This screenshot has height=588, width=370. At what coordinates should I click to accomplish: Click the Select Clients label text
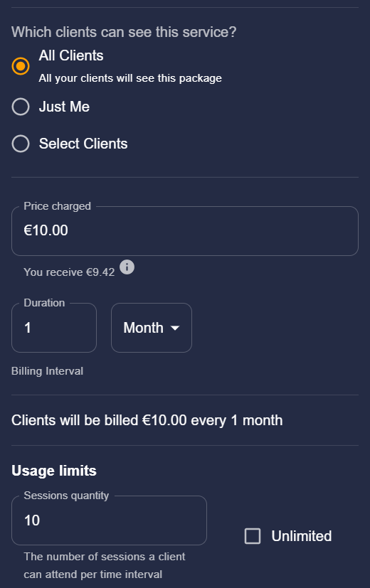83,144
